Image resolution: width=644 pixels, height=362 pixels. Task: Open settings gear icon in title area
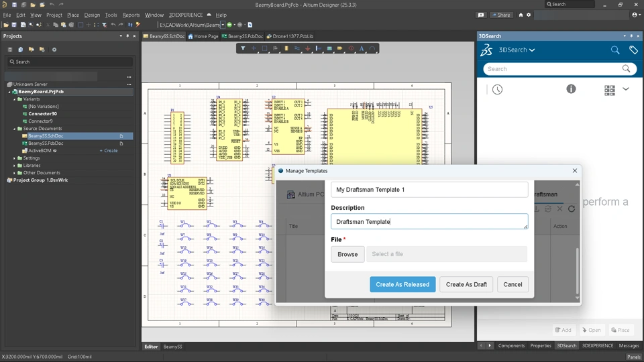coord(529,15)
